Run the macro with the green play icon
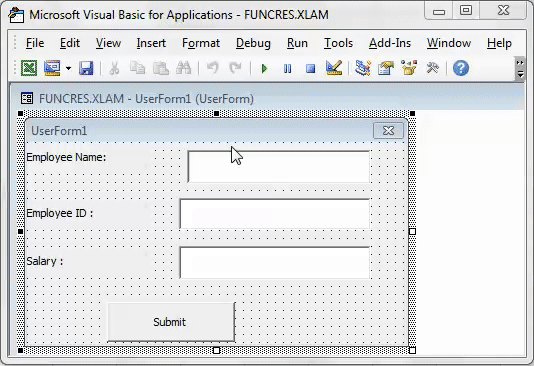This screenshot has height=366, width=534. pyautogui.click(x=264, y=69)
